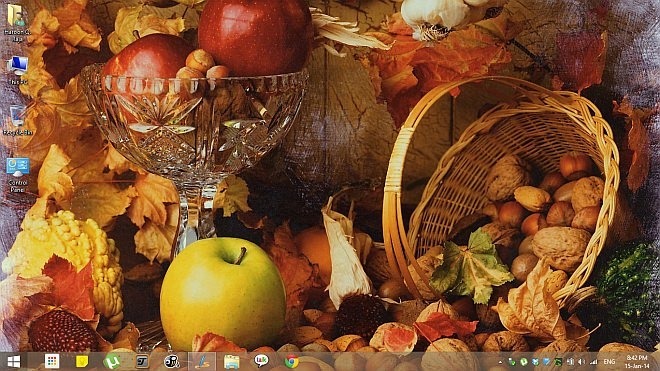Open File Explorer from the taskbar
The width and height of the screenshot is (660, 371).
[232, 361]
